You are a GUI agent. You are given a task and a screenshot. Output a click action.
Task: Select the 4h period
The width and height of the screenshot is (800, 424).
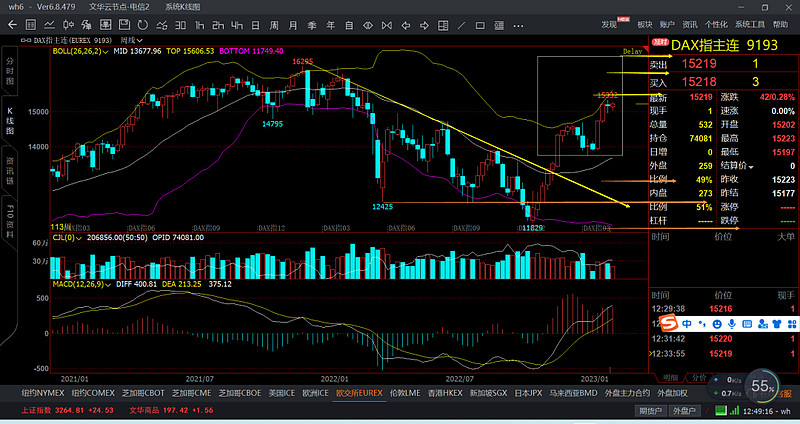pos(237,25)
